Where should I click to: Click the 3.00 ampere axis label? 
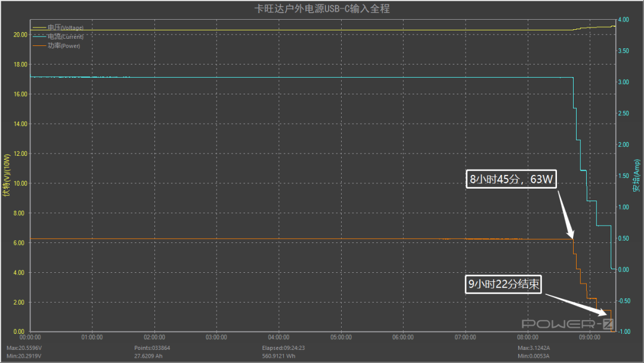[624, 82]
